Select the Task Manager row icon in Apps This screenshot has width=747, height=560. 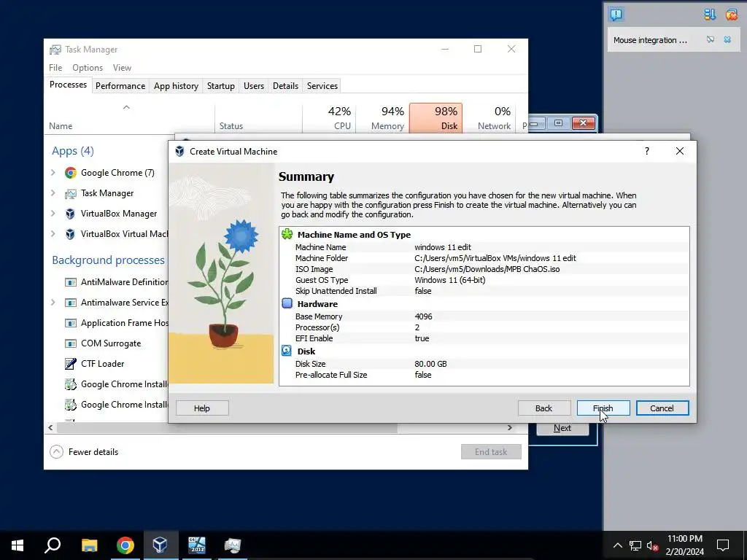click(x=71, y=193)
